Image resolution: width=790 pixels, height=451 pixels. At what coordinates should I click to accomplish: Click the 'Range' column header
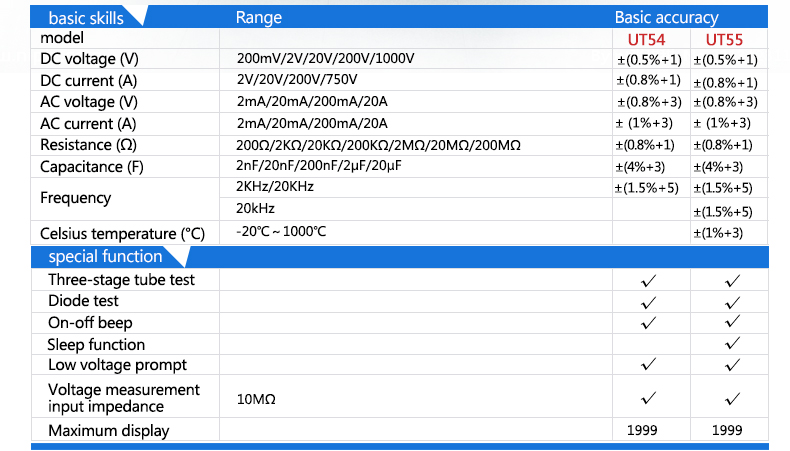pyautogui.click(x=258, y=17)
